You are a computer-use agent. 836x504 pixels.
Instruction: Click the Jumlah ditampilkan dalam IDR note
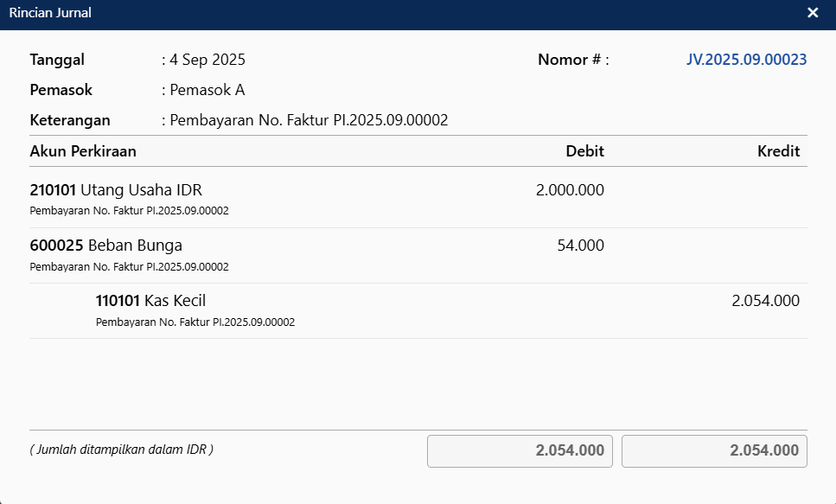coord(121,450)
